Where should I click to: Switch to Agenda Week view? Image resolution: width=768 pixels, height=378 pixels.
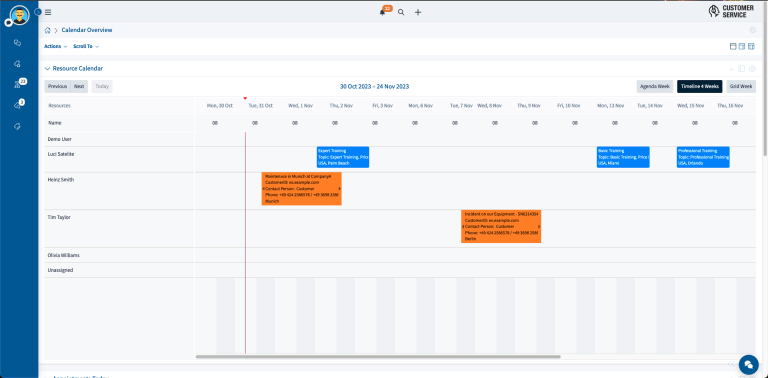coord(655,87)
